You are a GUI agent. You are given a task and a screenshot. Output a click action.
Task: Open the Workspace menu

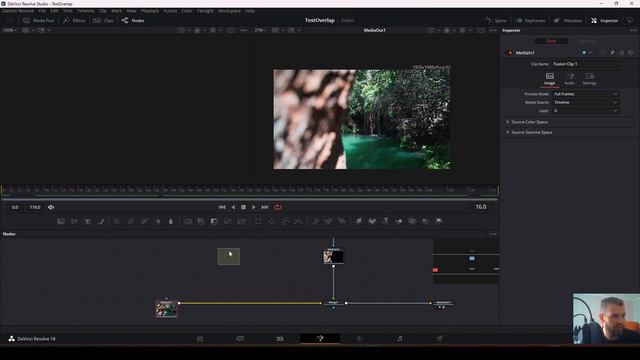[x=229, y=11]
